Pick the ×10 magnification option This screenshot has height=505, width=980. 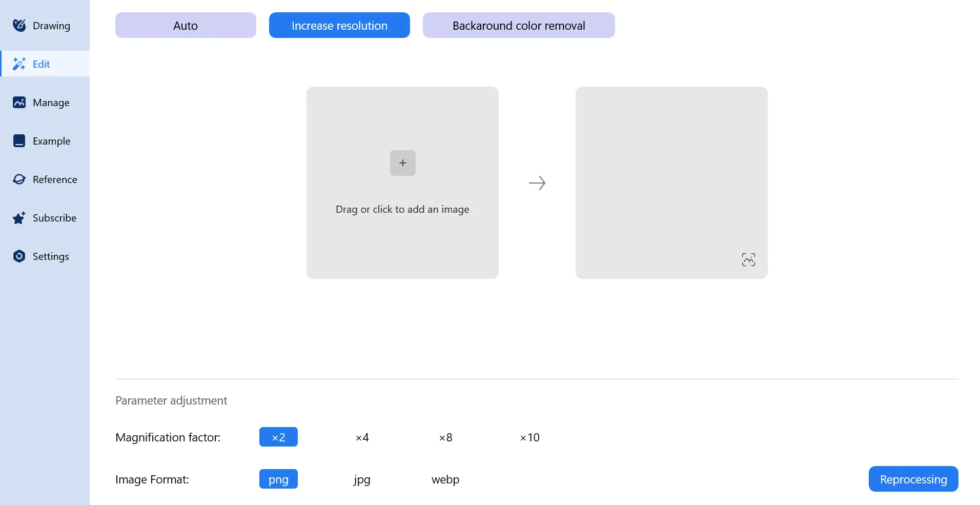[529, 437]
